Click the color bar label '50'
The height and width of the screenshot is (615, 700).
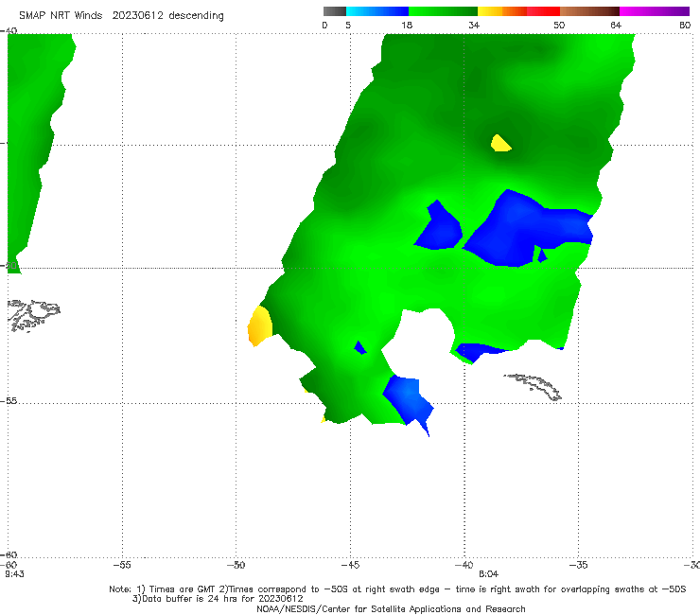[x=559, y=25]
